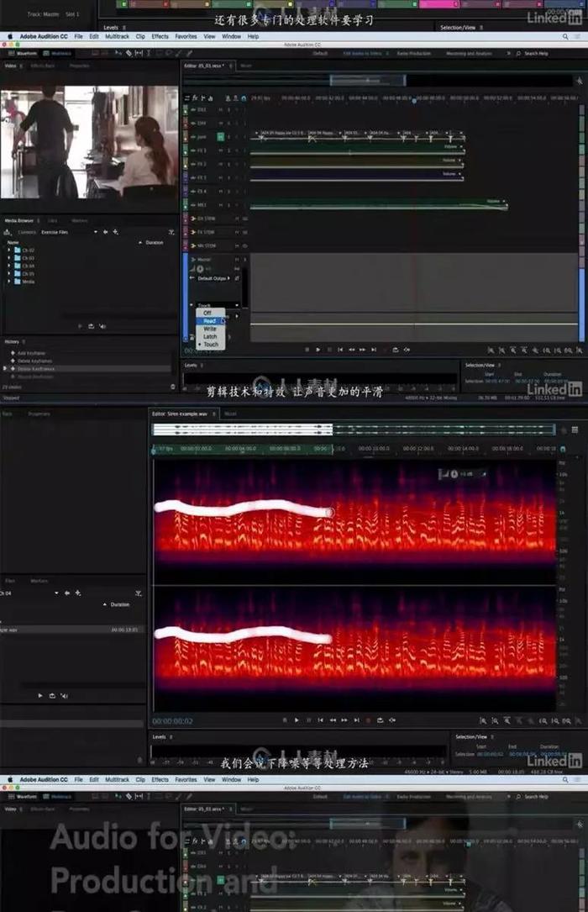Select the Razor tool in top toolbar
Screen dimensions: 588x912
click(x=129, y=54)
